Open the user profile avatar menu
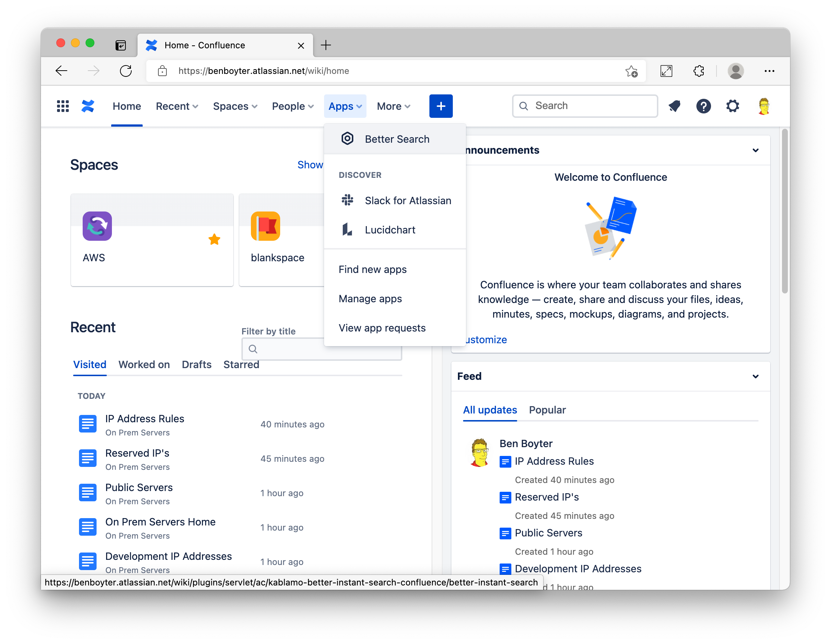Image resolution: width=831 pixels, height=644 pixels. (x=764, y=106)
